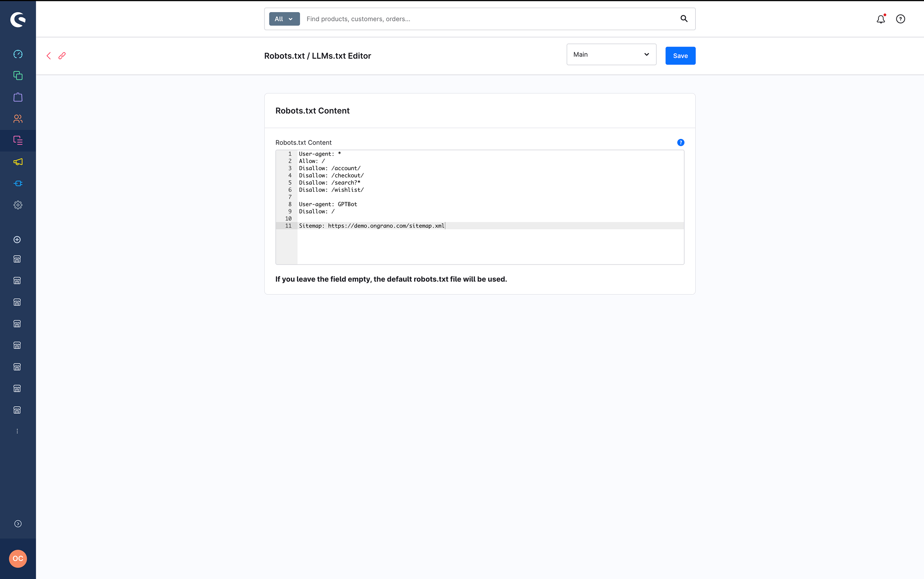This screenshot has width=924, height=579.
Task: Click 'Allow: /' line in editor
Action: (312, 161)
